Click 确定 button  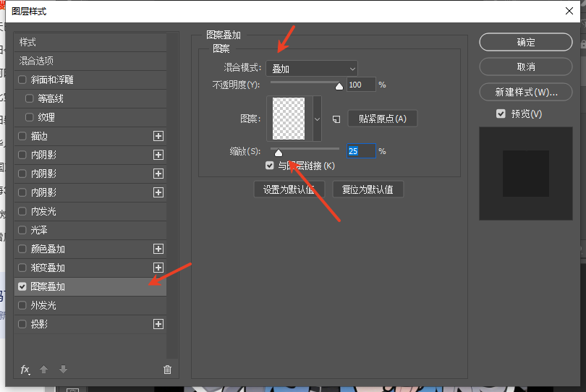(526, 42)
